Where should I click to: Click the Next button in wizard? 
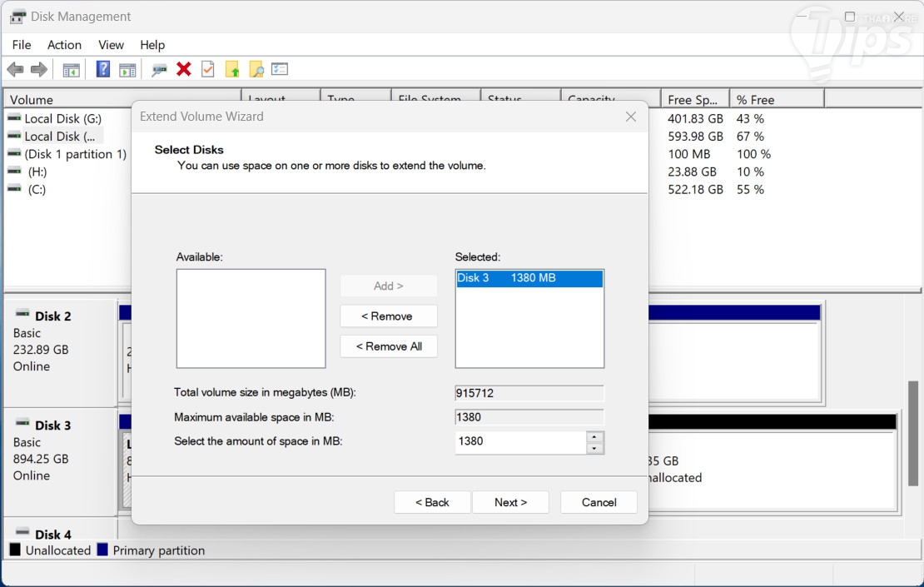[510, 502]
